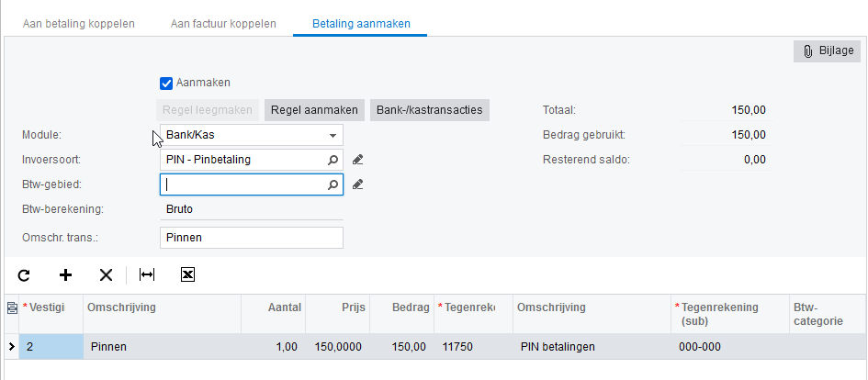Screen dimensions: 868x380
Task: Click the Bijlage attachment button
Action: pyautogui.click(x=827, y=51)
